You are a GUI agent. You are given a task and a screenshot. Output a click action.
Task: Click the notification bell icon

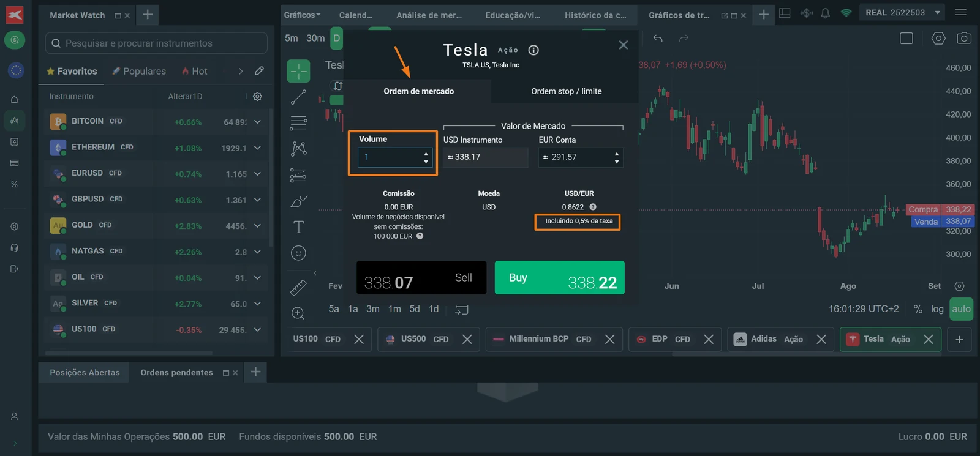[x=826, y=13]
